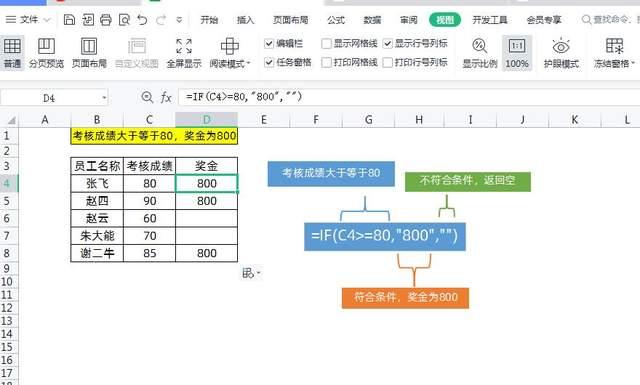Click the Print icon in quick toolbar
Image resolution: width=640 pixels, height=385 pixels.
pos(106,19)
